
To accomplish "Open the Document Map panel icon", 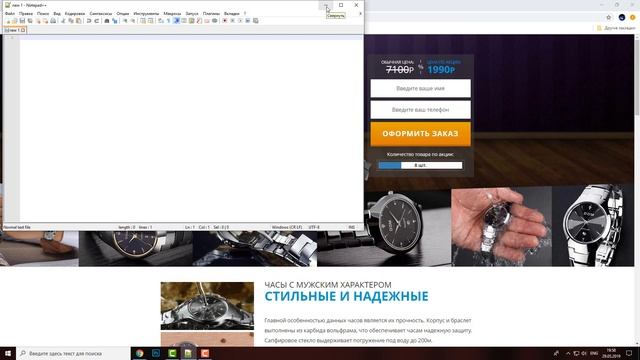I will (x=191, y=21).
